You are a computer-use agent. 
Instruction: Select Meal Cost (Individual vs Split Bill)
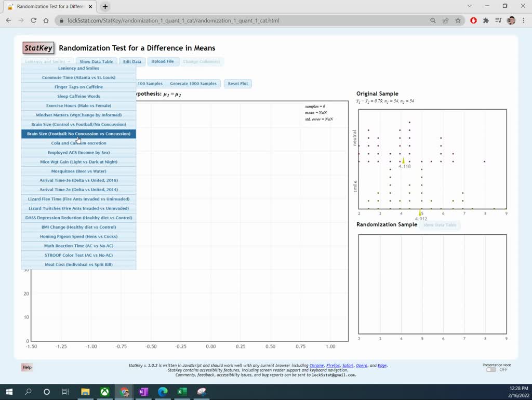click(79, 264)
